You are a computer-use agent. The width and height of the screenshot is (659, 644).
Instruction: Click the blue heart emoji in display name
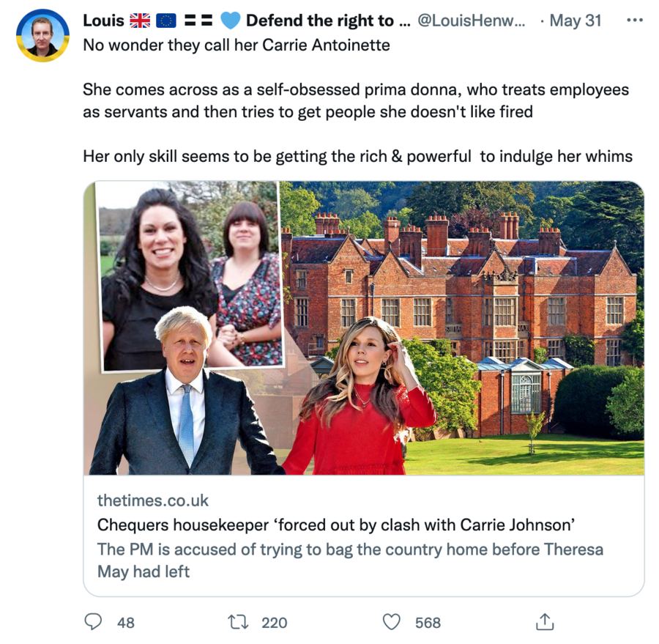pos(231,21)
